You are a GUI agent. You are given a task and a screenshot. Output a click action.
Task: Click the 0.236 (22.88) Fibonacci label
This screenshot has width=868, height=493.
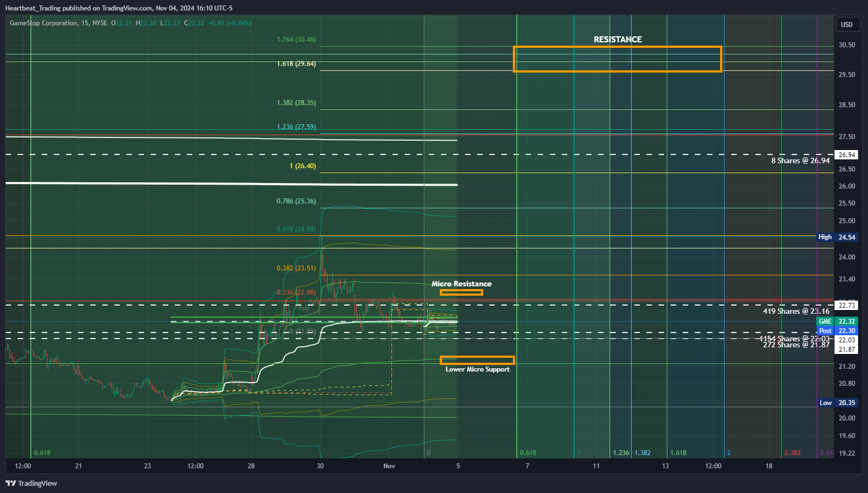tap(296, 292)
